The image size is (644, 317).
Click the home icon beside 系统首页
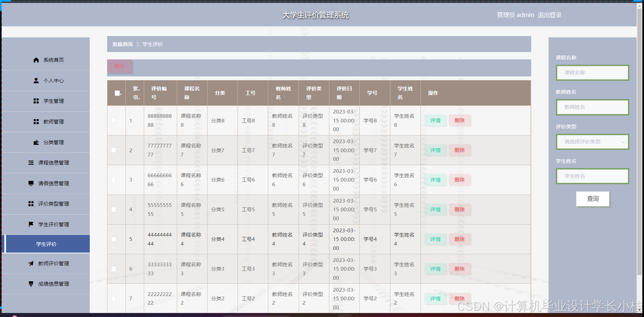pos(36,60)
